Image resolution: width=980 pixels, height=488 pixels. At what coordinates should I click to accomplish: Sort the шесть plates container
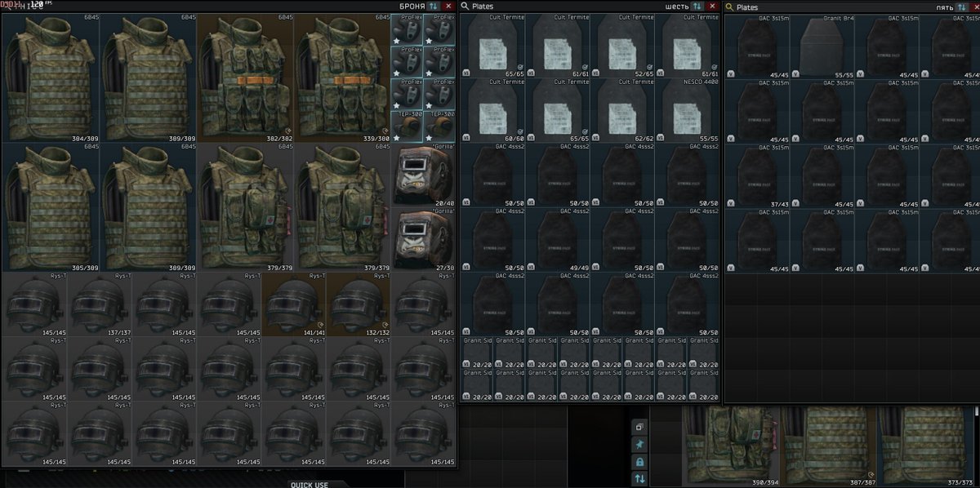pyautogui.click(x=697, y=6)
